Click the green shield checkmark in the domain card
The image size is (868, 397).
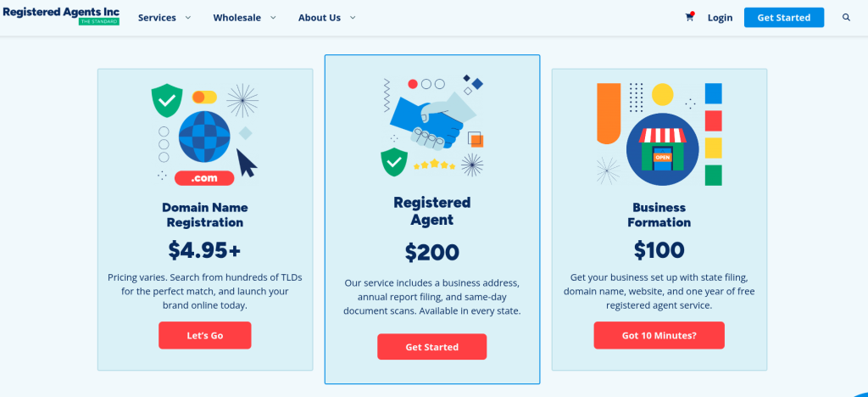167,101
